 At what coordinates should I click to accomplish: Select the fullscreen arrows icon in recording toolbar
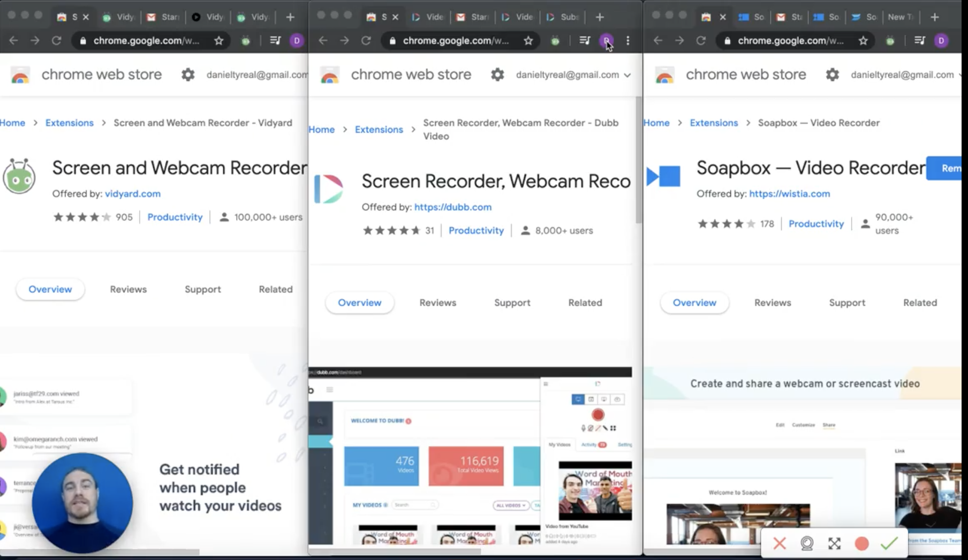click(834, 544)
